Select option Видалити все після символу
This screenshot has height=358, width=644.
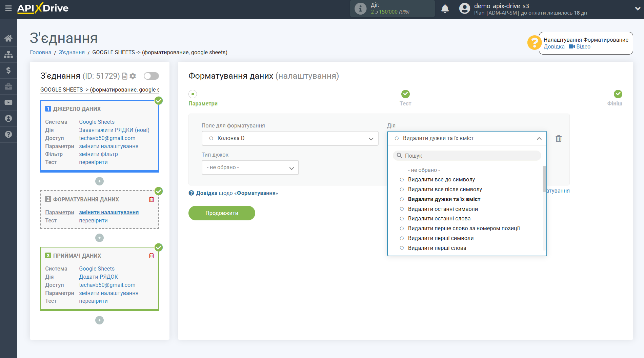(x=445, y=190)
